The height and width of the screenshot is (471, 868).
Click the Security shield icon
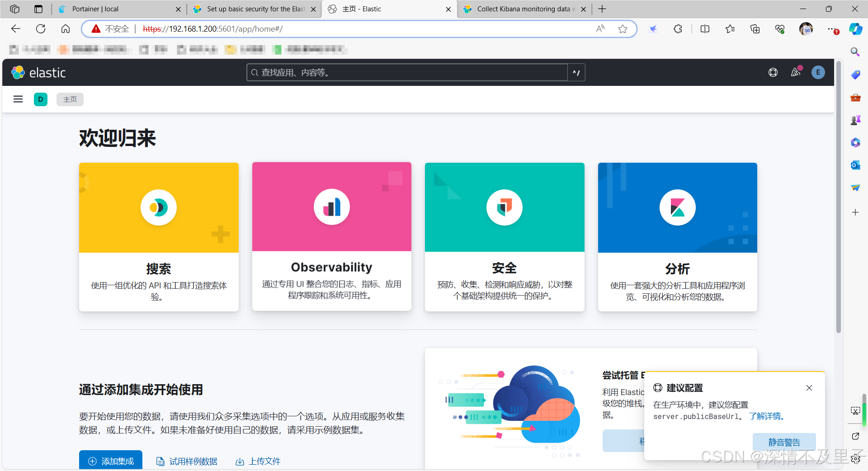pyautogui.click(x=505, y=207)
